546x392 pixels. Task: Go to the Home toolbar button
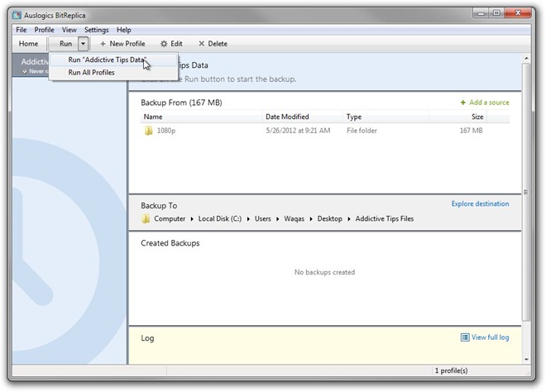coord(29,44)
